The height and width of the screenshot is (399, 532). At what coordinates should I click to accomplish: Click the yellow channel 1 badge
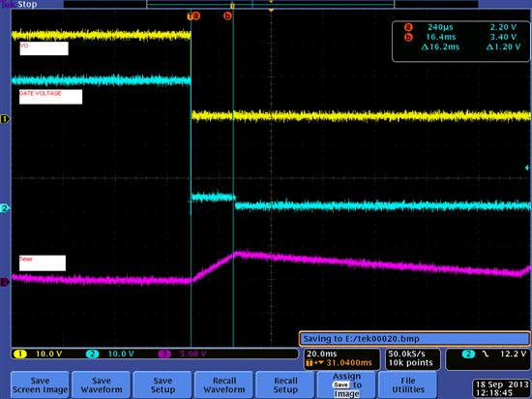point(20,353)
